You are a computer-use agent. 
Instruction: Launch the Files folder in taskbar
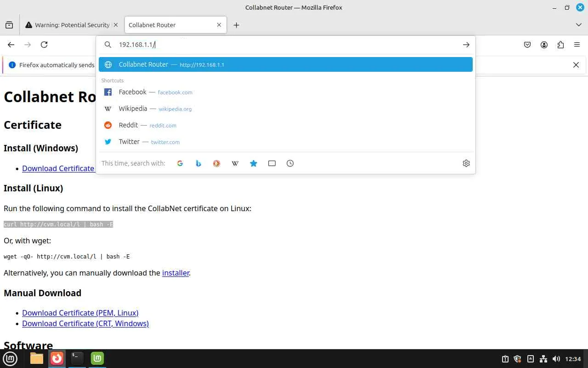click(37, 358)
